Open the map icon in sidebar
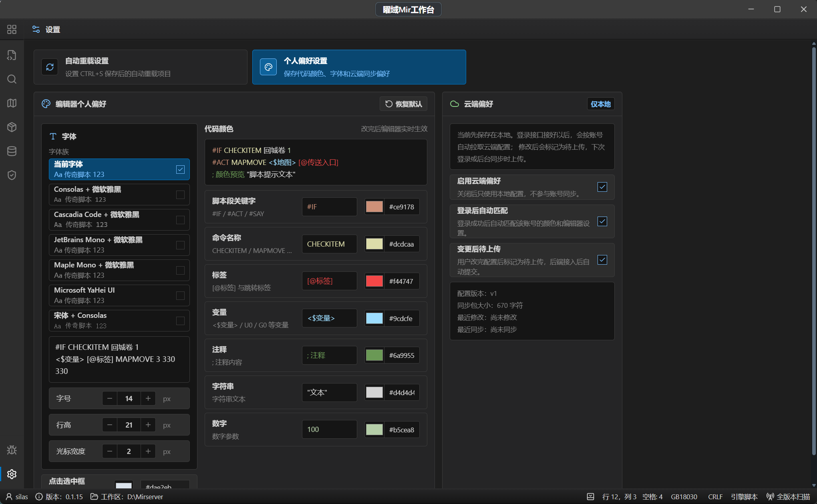Viewport: 817px width, 504px height. click(12, 103)
